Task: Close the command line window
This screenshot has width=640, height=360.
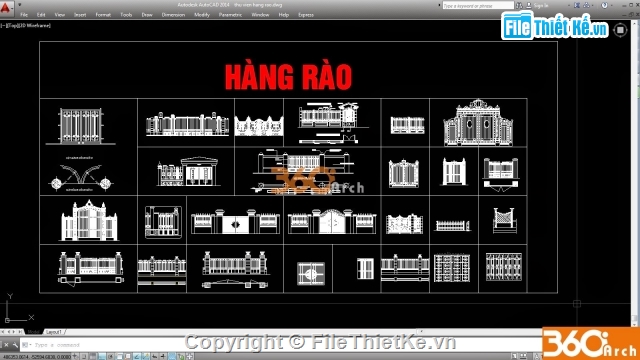Action: [6, 345]
